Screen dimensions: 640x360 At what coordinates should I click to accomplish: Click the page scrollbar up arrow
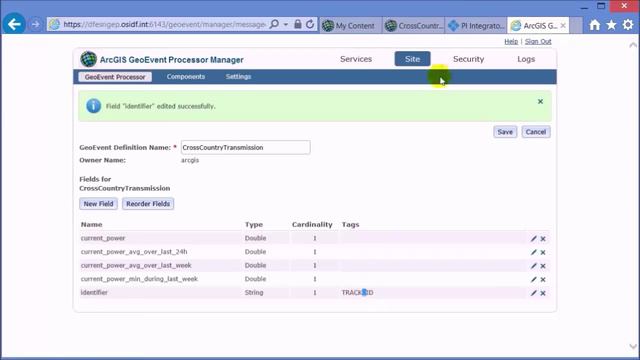click(x=633, y=45)
